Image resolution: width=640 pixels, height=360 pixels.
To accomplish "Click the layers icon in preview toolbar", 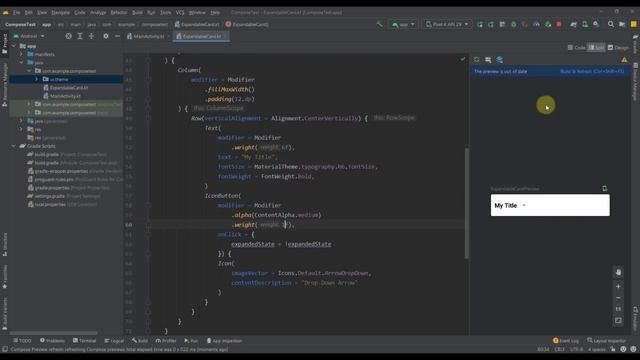I will (499, 60).
